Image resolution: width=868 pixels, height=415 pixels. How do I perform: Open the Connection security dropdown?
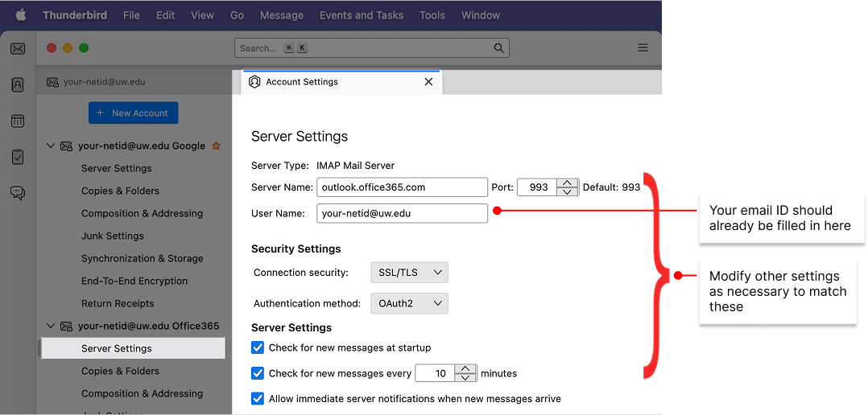tap(409, 273)
